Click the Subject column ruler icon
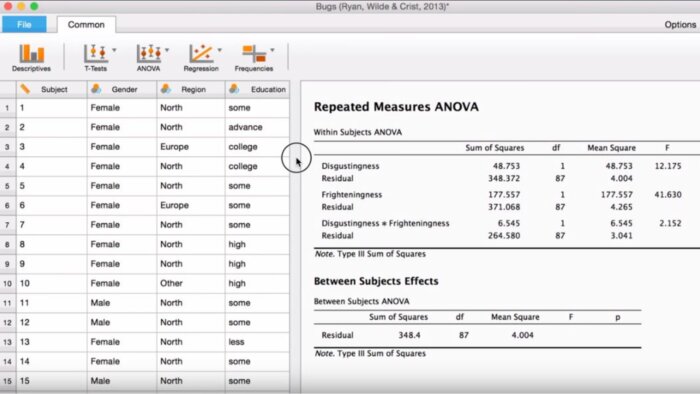Screen dimensions: 700x394 [25, 89]
